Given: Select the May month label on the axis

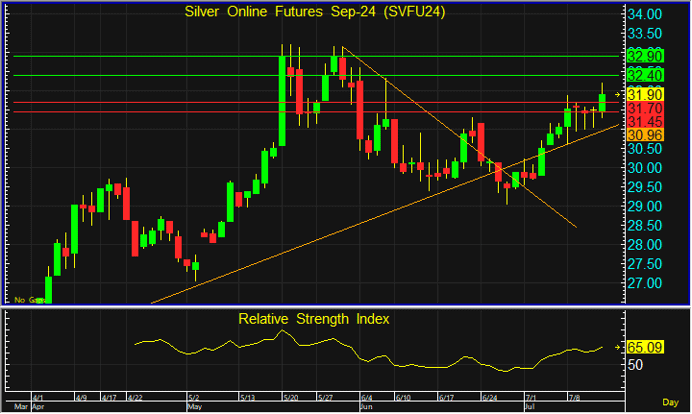Looking at the screenshot, I should [x=196, y=408].
